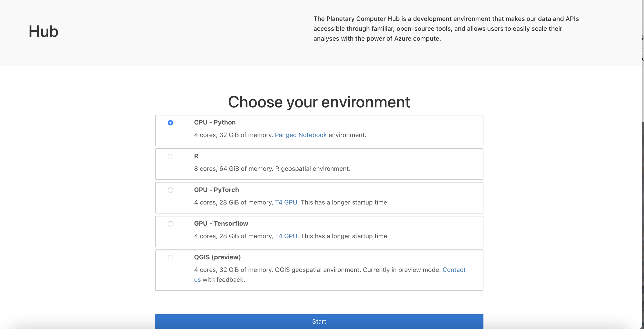Image resolution: width=644 pixels, height=329 pixels.
Task: Click the 'GPU - PyTorch' option title
Action: point(216,190)
